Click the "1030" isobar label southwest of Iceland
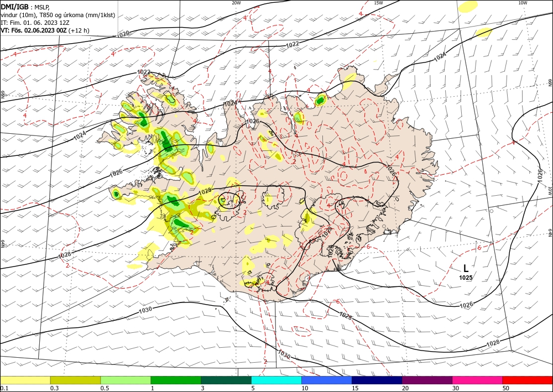 pos(145,310)
